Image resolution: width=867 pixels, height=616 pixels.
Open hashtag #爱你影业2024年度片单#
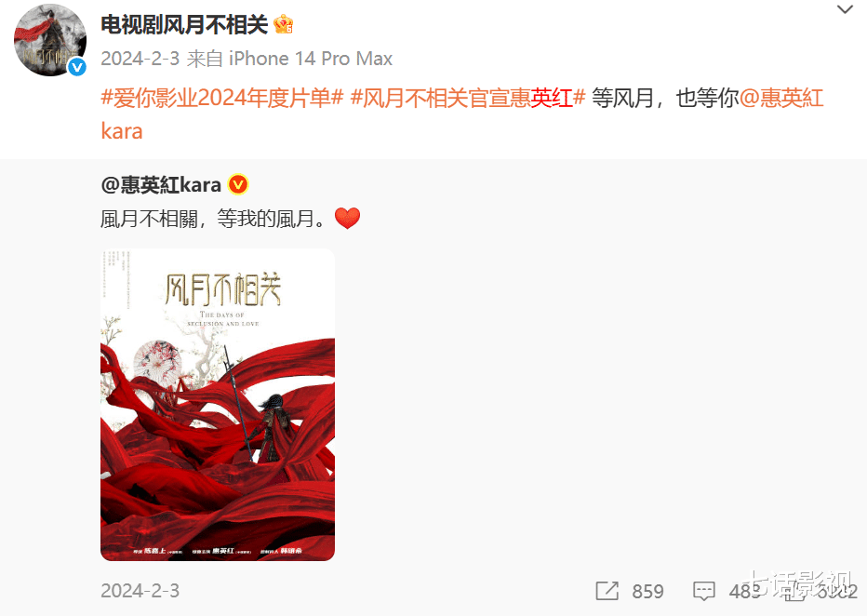click(222, 98)
